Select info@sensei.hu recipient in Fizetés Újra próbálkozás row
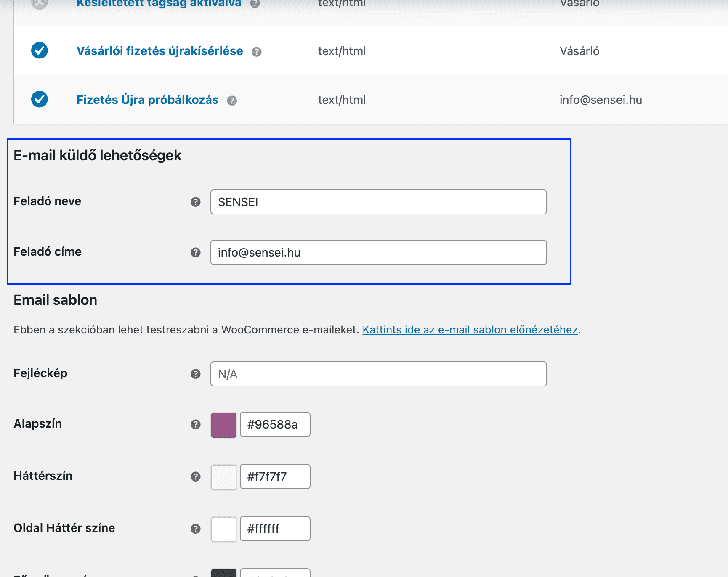The width and height of the screenshot is (728, 577). [x=601, y=100]
